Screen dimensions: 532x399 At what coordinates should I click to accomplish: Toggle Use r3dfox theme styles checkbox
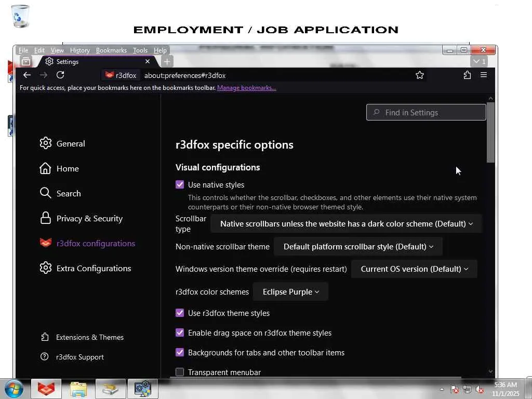click(x=180, y=313)
